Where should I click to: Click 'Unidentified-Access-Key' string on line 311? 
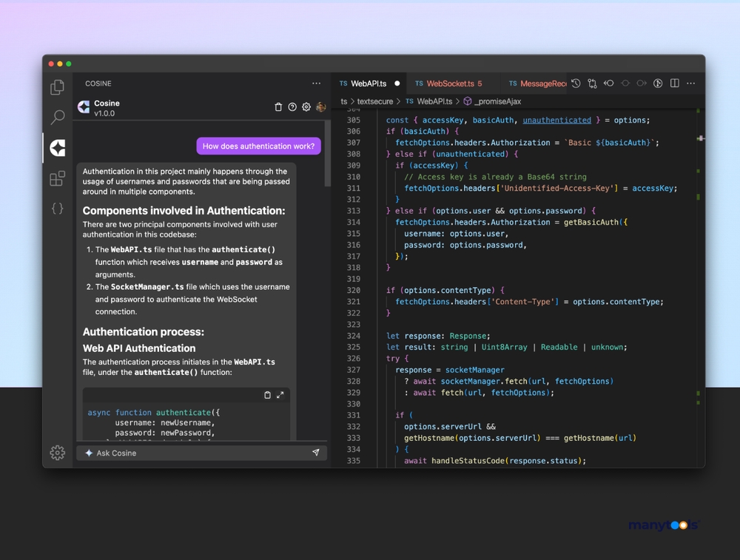[559, 188]
